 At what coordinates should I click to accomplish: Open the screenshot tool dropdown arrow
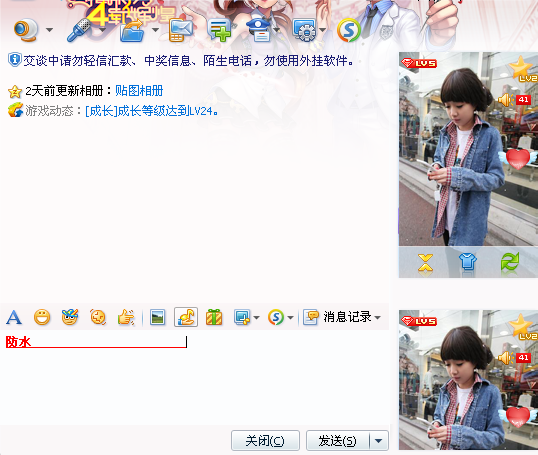[x=256, y=318]
